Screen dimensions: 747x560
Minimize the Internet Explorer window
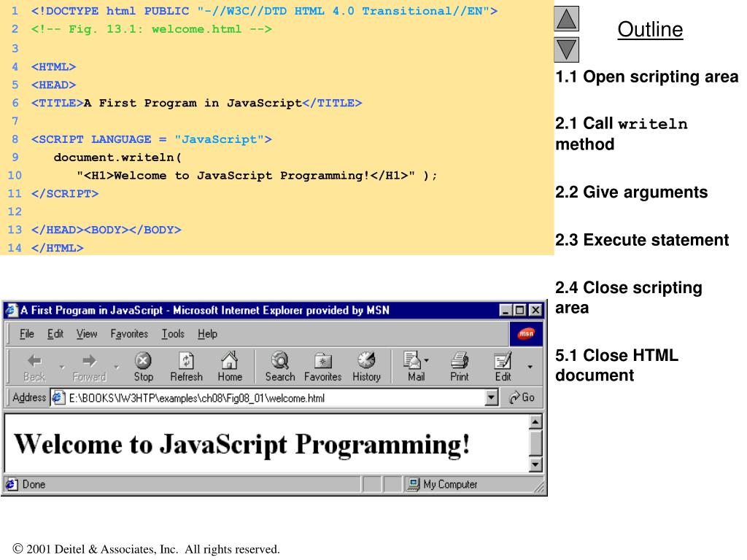[x=506, y=311]
